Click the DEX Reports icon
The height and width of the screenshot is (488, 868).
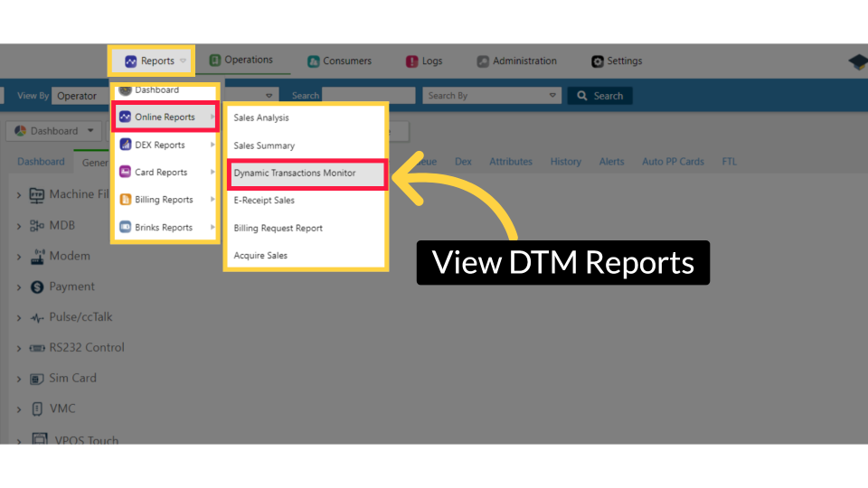click(126, 145)
